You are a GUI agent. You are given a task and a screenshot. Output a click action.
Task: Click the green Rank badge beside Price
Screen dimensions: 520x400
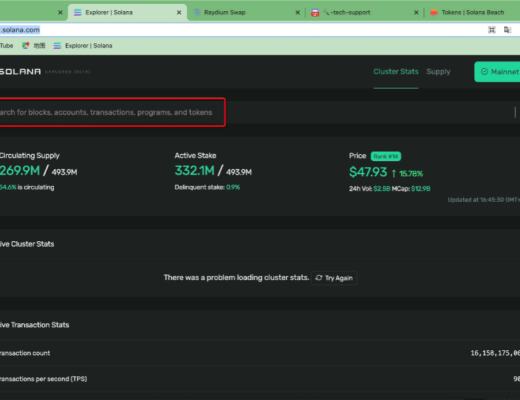[386, 156]
